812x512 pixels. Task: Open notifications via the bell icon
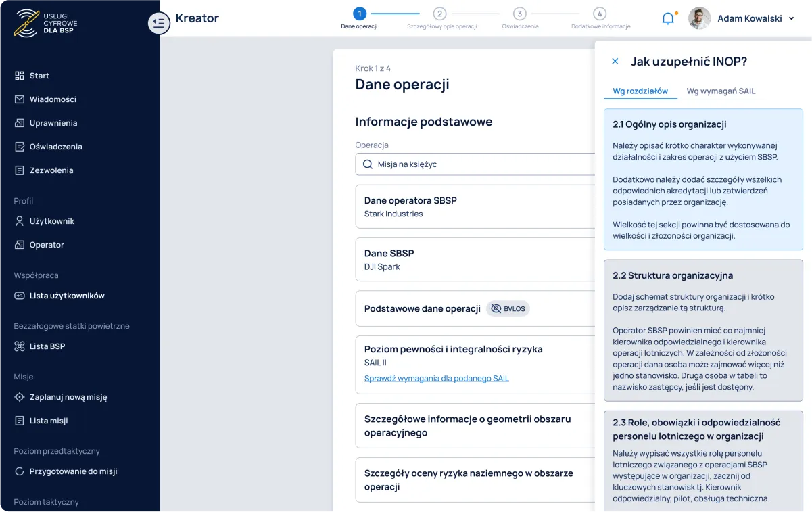[668, 18]
